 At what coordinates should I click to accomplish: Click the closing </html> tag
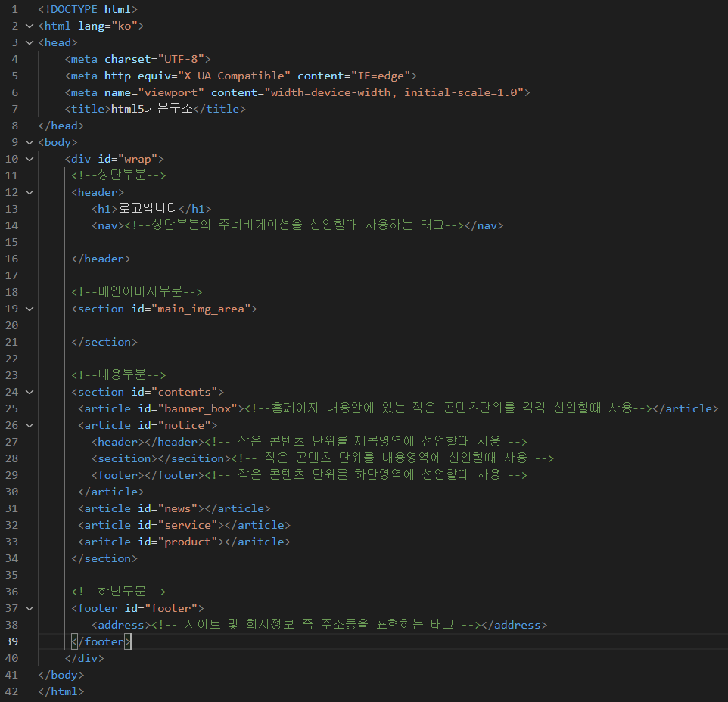tap(61, 692)
